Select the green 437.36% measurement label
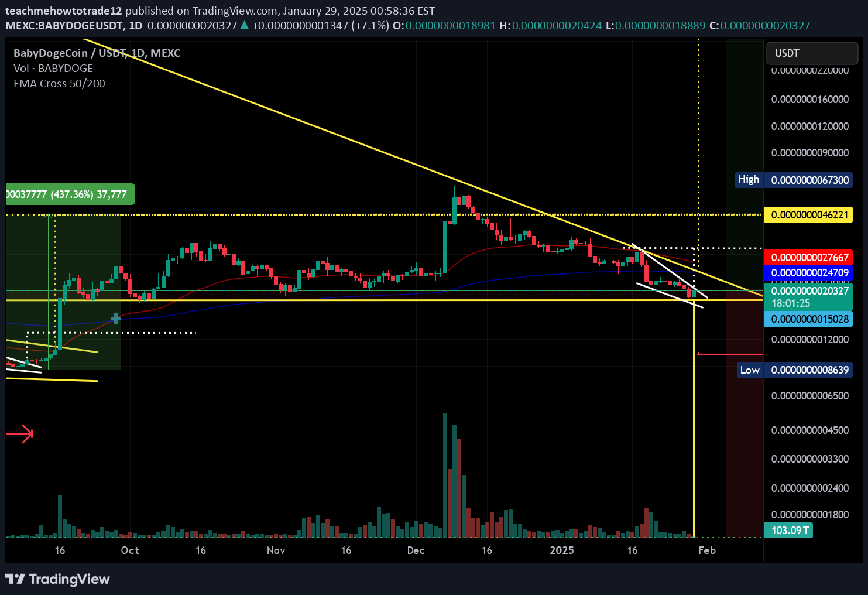Image resolution: width=868 pixels, height=595 pixels. 70,194
